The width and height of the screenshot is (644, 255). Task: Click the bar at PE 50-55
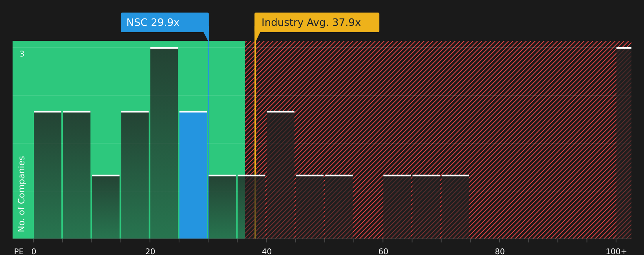click(x=339, y=207)
